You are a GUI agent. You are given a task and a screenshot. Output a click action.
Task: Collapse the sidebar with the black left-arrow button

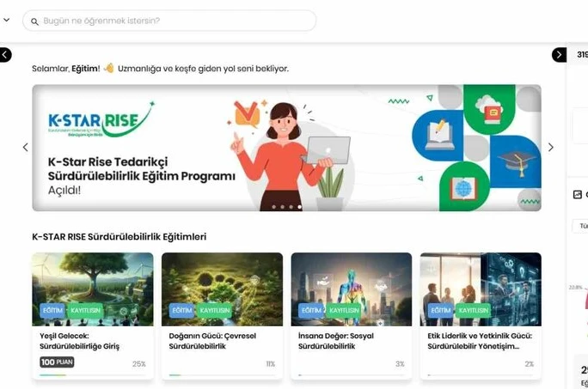tap(4, 55)
